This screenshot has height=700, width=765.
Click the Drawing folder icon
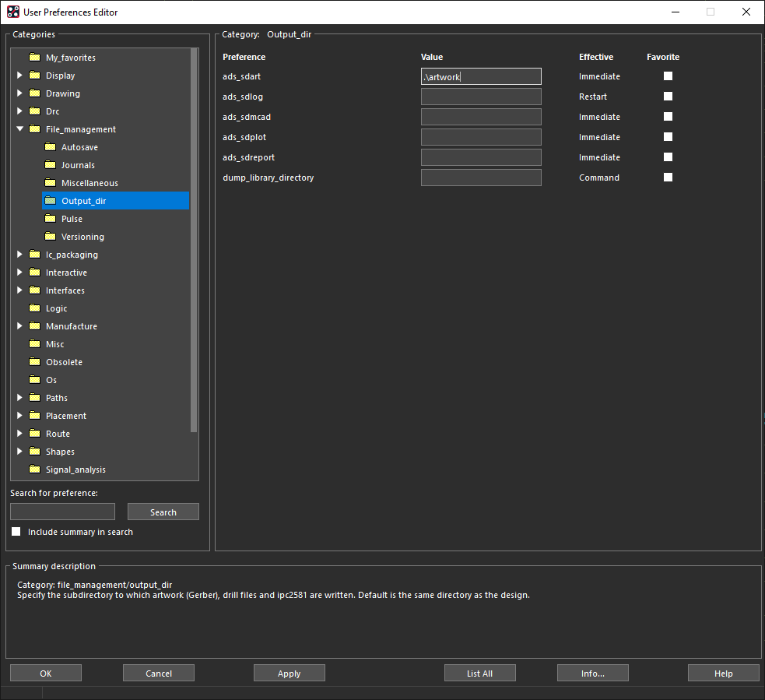35,93
